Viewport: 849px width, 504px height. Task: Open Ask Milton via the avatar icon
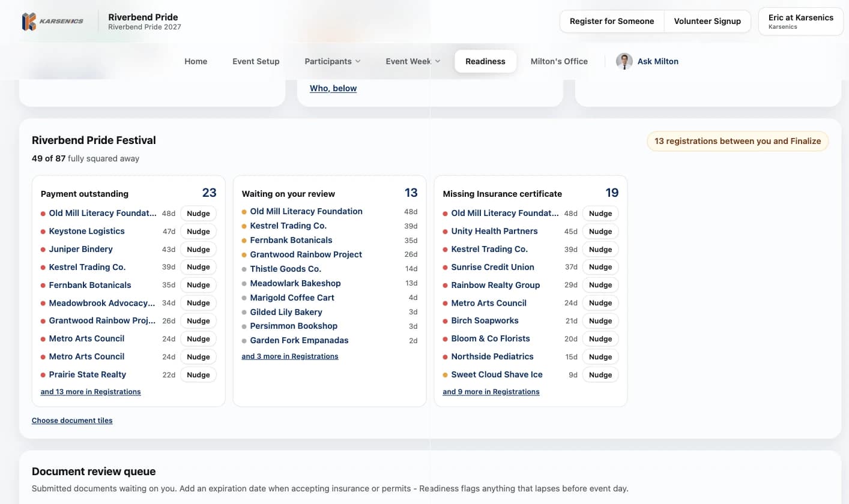[x=624, y=61]
